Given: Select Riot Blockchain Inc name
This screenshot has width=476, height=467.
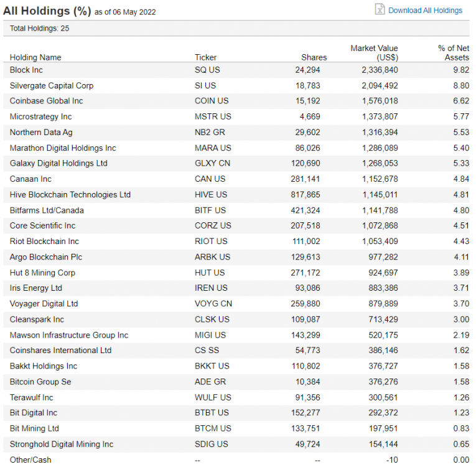Looking at the screenshot, I should 44,242.
